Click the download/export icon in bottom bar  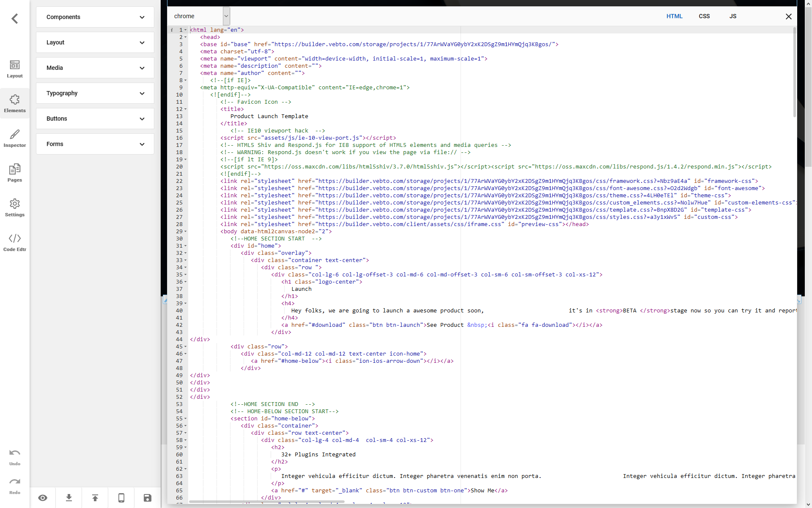[69, 498]
